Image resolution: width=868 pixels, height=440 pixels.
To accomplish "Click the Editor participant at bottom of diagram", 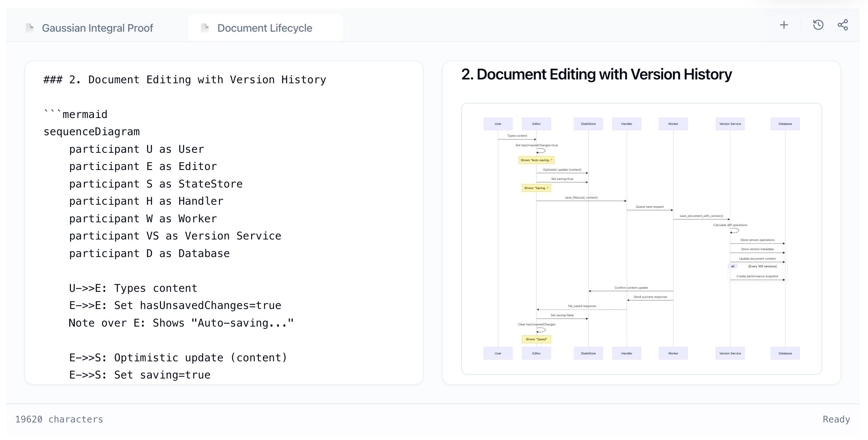I will point(536,353).
